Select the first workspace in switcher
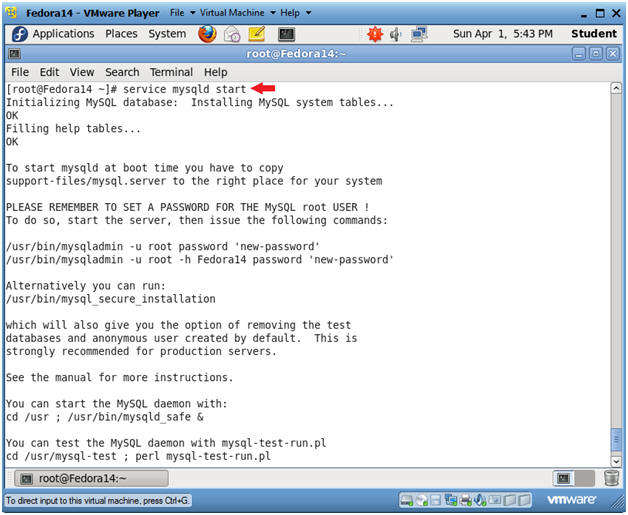 [x=564, y=478]
